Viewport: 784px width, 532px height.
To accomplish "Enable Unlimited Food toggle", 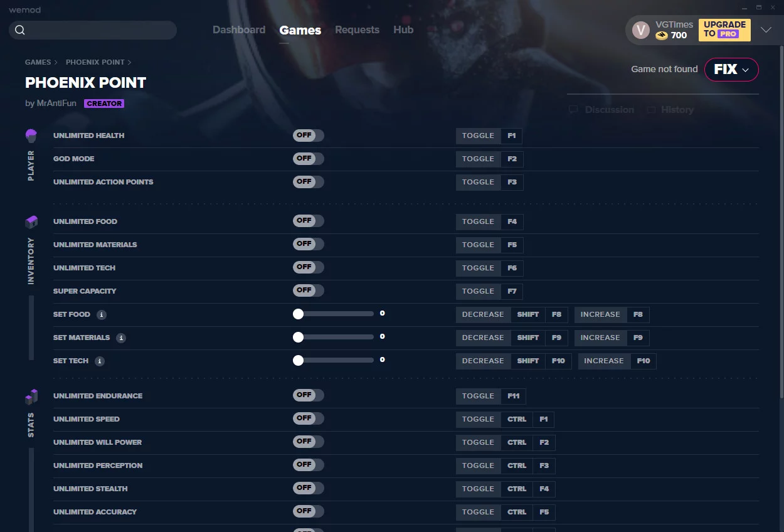I will coord(309,221).
